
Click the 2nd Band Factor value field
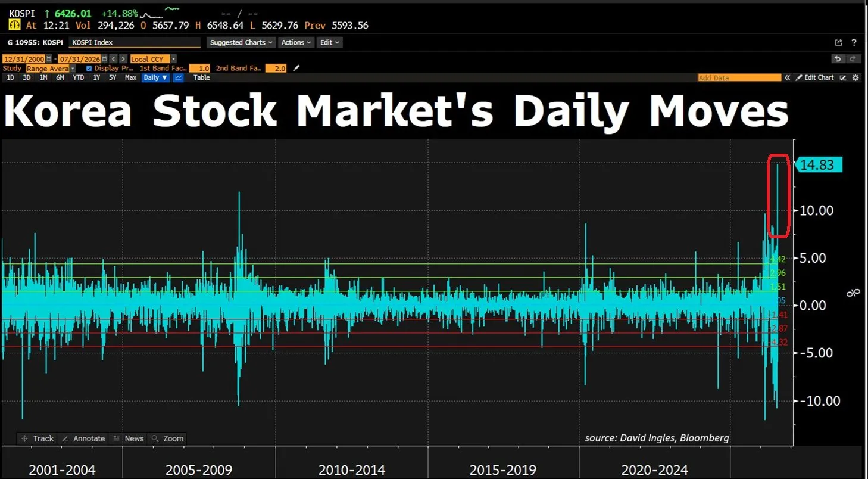click(x=276, y=69)
